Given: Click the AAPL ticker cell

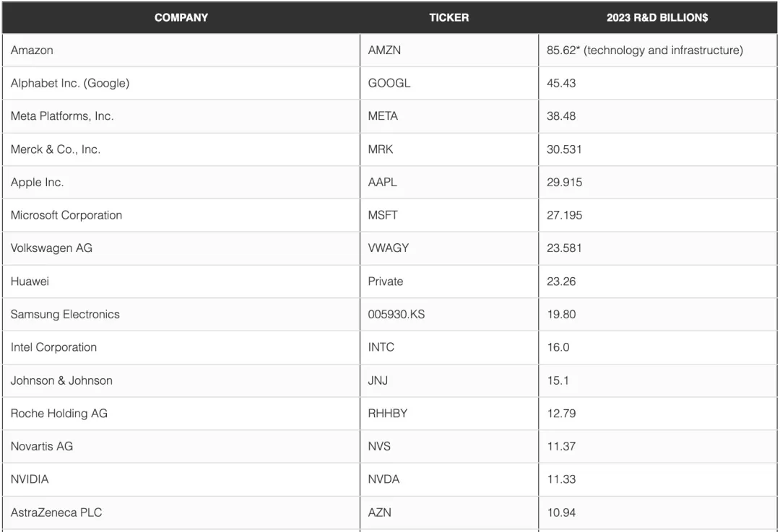Looking at the screenshot, I should (x=449, y=183).
